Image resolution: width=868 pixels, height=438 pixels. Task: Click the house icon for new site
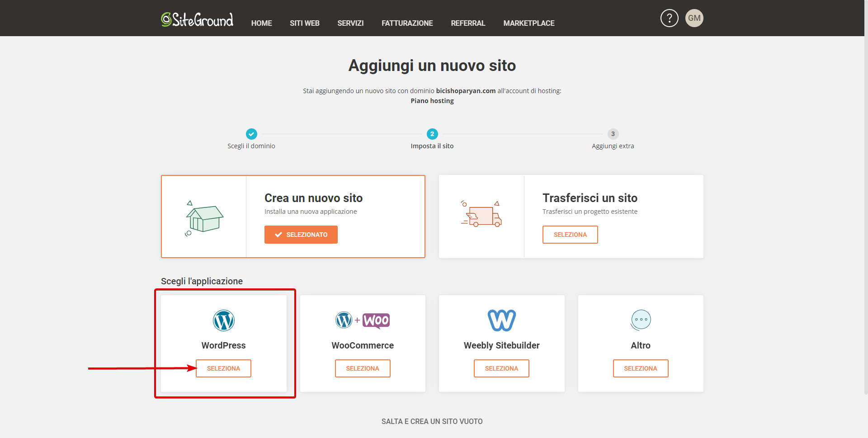pos(204,218)
